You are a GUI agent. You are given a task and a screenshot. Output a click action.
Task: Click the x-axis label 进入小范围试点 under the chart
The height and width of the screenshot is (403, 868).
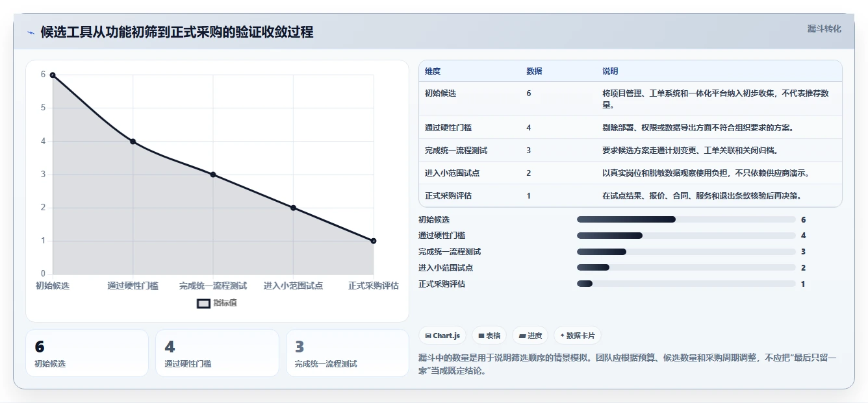tap(293, 286)
